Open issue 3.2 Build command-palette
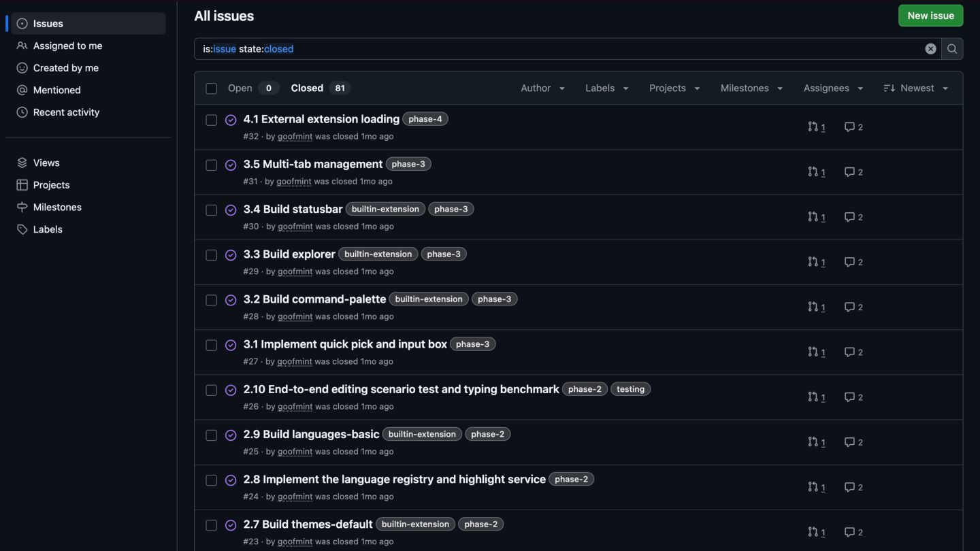Image resolution: width=980 pixels, height=551 pixels. [x=314, y=299]
